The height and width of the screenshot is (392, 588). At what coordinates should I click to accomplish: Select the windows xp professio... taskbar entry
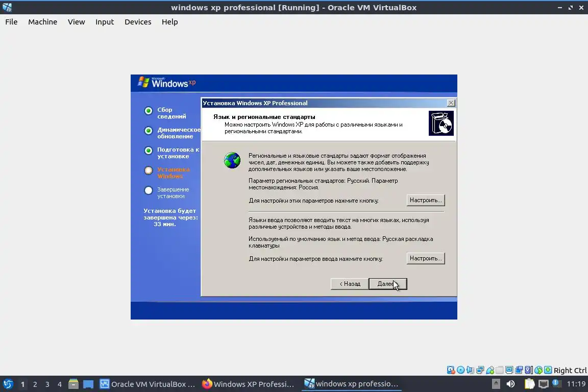tap(351, 384)
